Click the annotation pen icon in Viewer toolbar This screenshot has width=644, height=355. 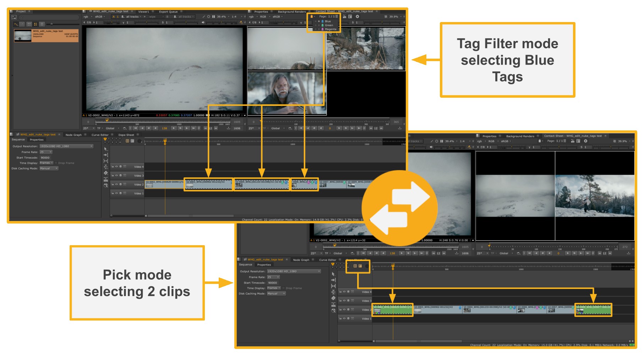click(x=203, y=16)
